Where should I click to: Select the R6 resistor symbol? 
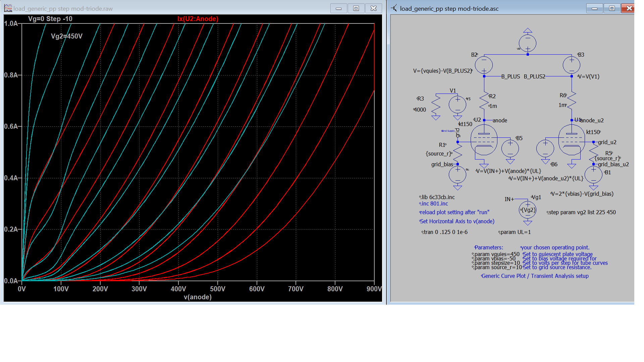(572, 101)
